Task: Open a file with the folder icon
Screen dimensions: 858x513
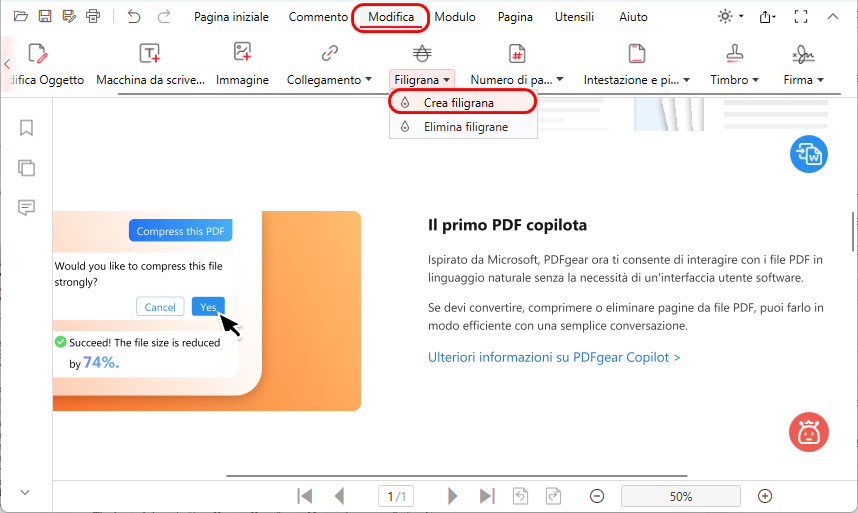Action: click(x=21, y=16)
